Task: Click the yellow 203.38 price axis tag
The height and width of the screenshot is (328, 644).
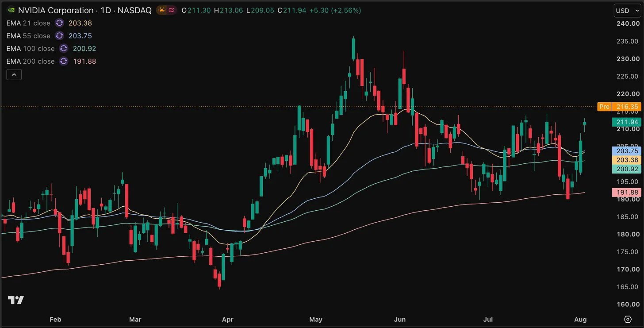Action: (626, 160)
